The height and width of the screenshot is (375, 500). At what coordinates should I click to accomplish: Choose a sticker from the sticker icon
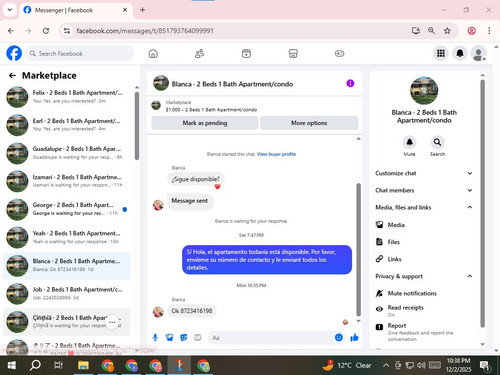[x=184, y=338]
